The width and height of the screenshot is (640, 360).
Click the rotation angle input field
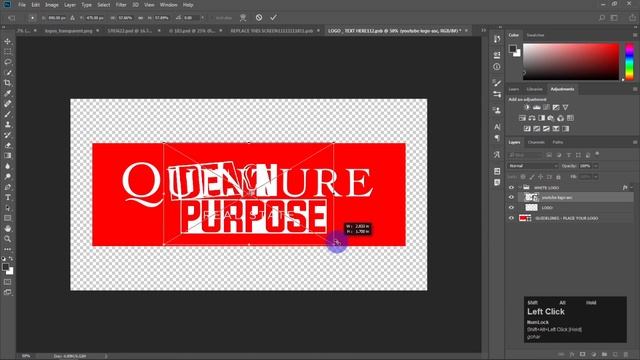tap(191, 18)
